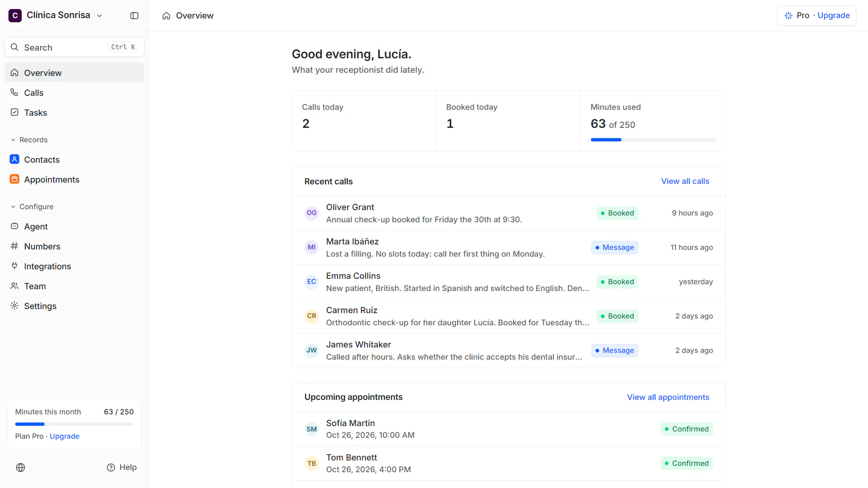The height and width of the screenshot is (488, 868).
Task: Open Emma Collins call entry
Action: pos(509,282)
